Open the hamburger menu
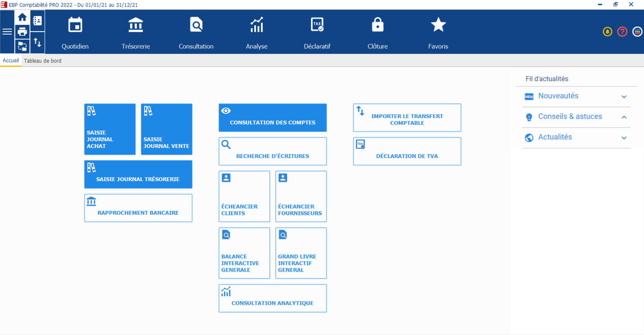Screen dimensions: 644x335 [x=7, y=31]
